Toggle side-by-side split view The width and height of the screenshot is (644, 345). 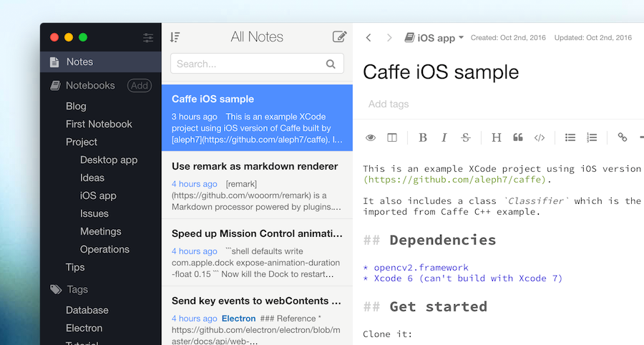(x=392, y=137)
